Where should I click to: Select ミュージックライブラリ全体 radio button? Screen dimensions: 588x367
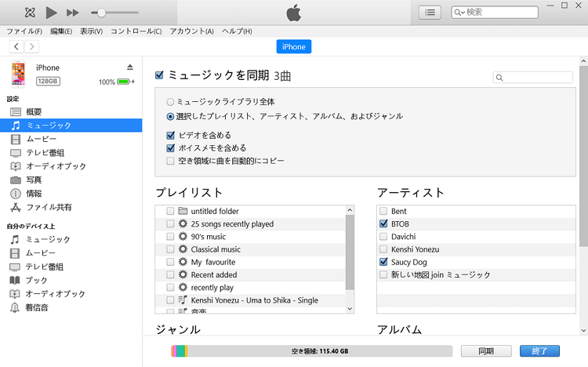pyautogui.click(x=170, y=102)
